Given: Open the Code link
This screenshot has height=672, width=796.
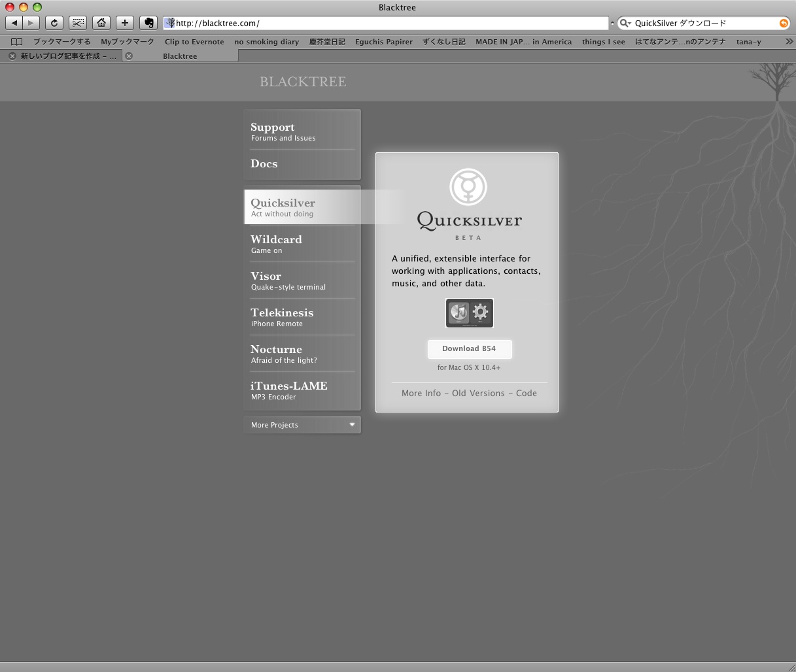Looking at the screenshot, I should (x=527, y=393).
